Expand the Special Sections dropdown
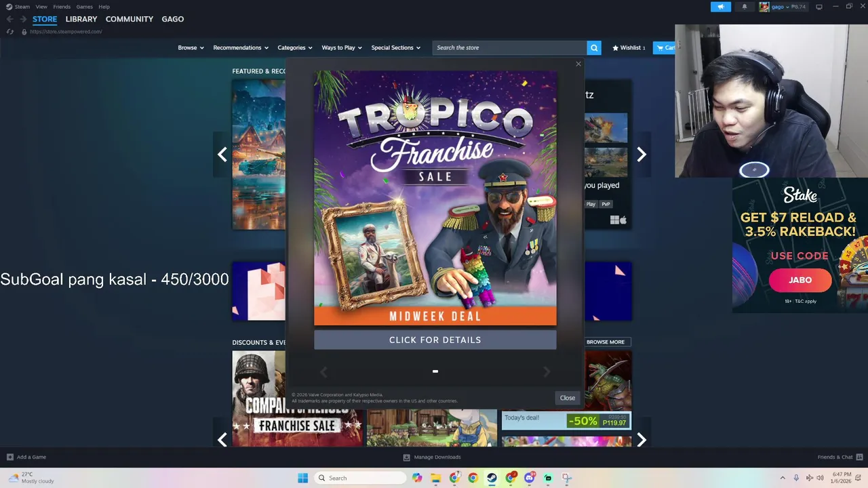This screenshot has width=868, height=488. coord(396,47)
